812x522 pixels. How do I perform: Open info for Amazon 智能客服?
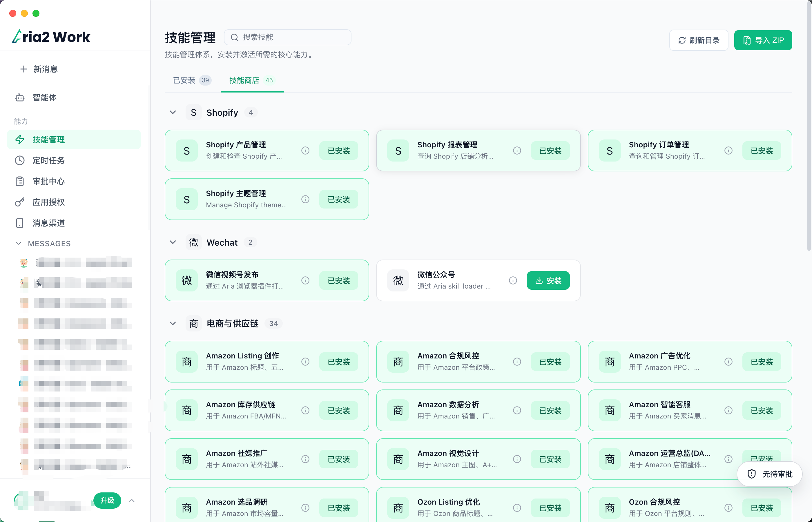pyautogui.click(x=728, y=410)
